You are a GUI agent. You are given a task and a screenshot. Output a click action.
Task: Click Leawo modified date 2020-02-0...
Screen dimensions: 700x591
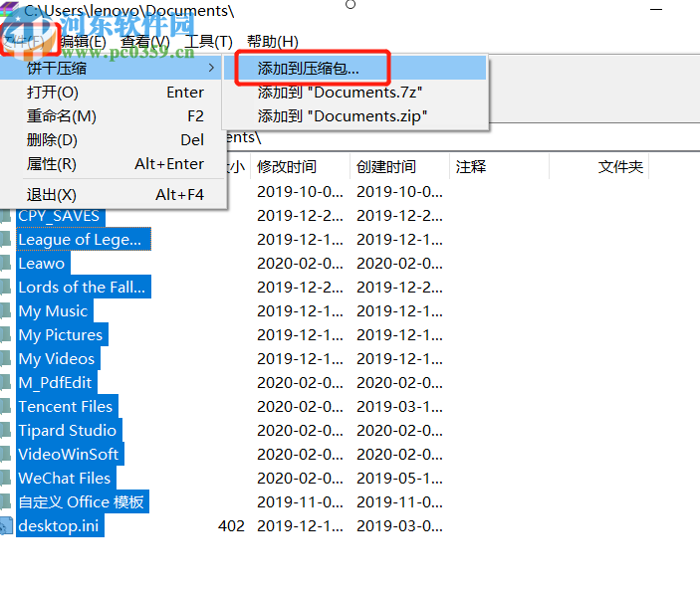click(x=300, y=264)
